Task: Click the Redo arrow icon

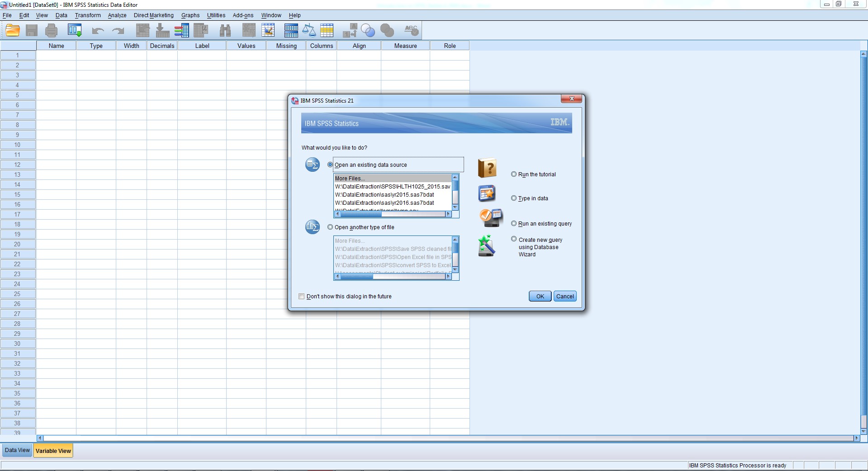Action: tap(118, 30)
